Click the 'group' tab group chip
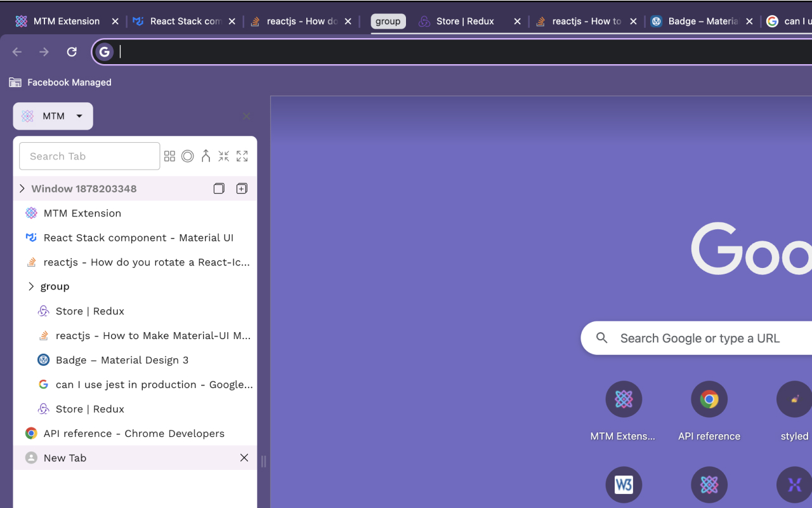Image resolution: width=812 pixels, height=508 pixels. (388, 22)
